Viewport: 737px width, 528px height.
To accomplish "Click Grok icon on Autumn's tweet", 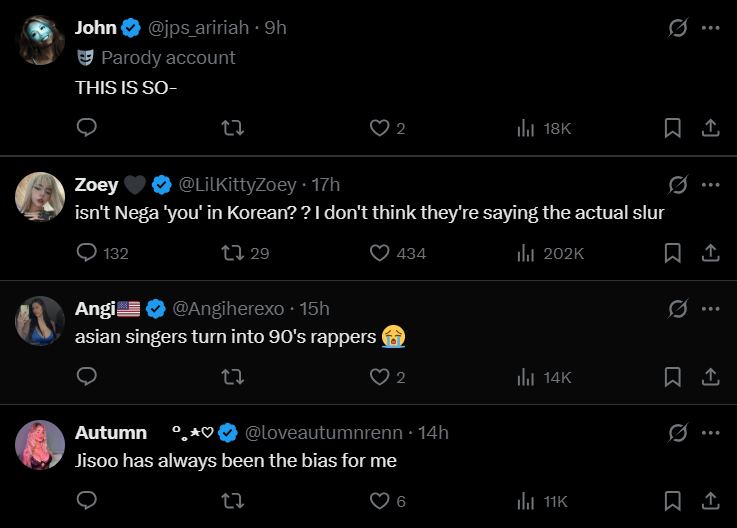I will [x=677, y=432].
